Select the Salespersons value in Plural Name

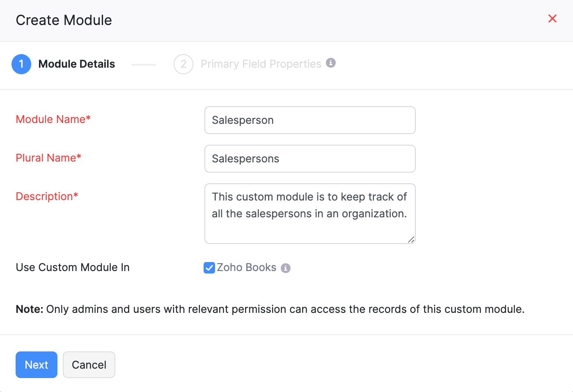[245, 159]
